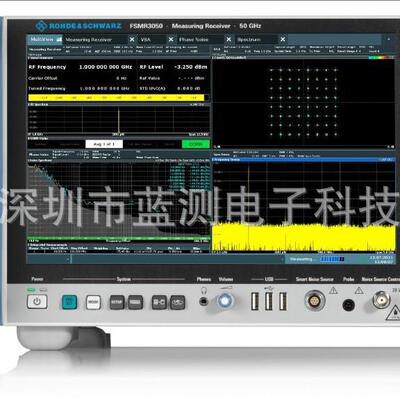Close the Phase Noise tab
The width and height of the screenshot is (400, 400).
pos(229,40)
